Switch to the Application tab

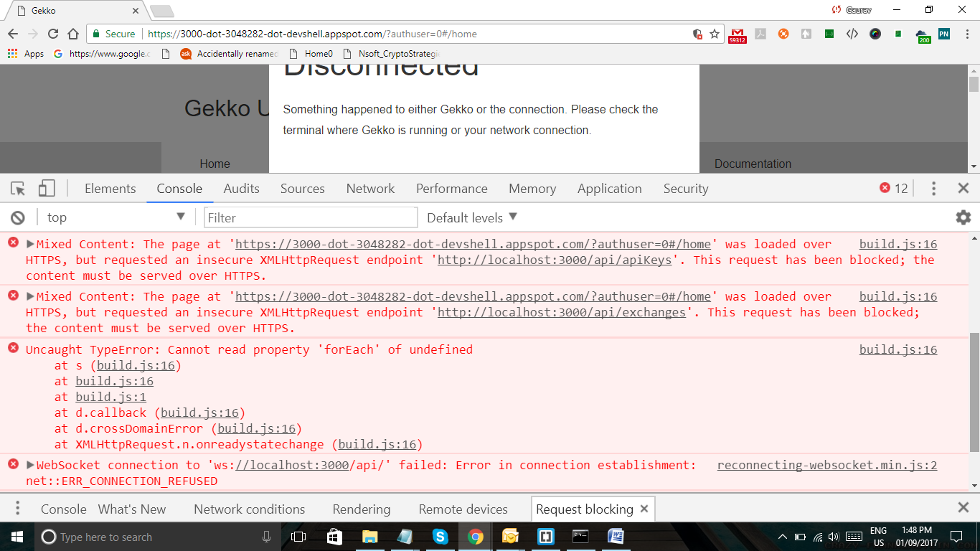pyautogui.click(x=610, y=189)
